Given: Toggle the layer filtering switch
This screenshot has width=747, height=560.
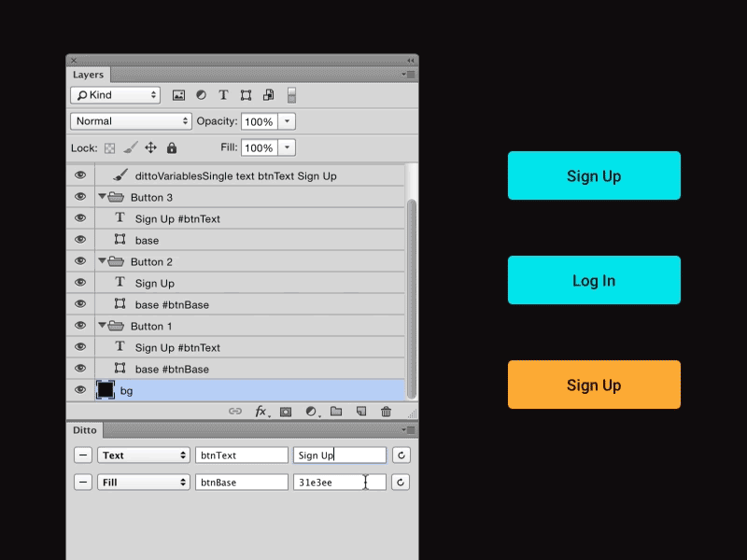Looking at the screenshot, I should pos(291,95).
